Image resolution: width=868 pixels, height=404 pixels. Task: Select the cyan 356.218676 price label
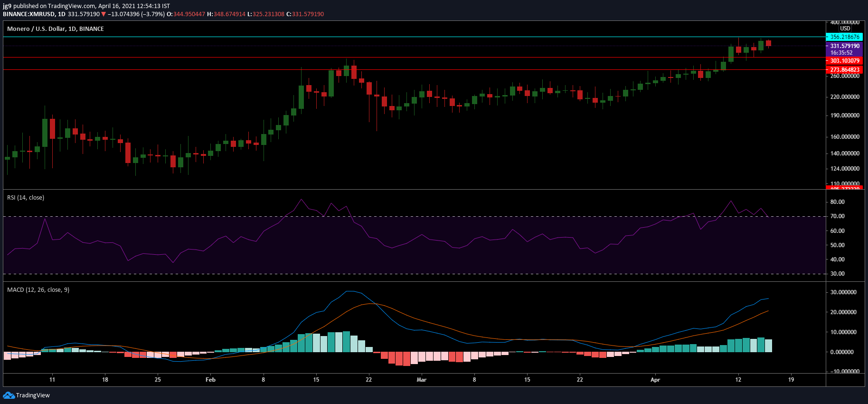click(x=844, y=37)
